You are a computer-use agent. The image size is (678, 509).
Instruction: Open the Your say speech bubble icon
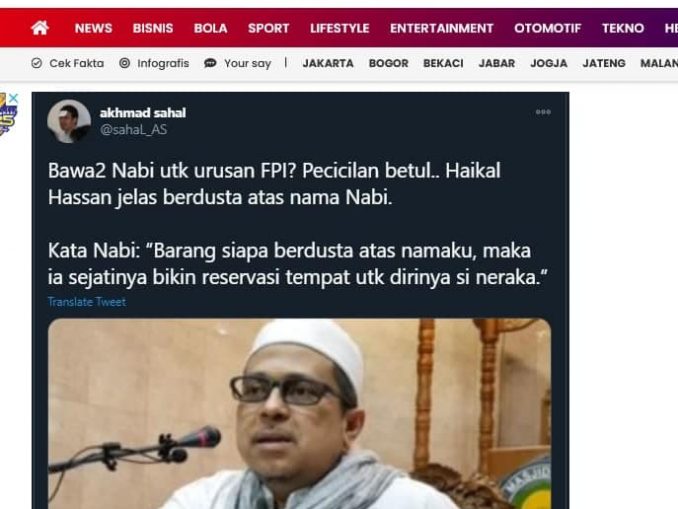click(210, 63)
